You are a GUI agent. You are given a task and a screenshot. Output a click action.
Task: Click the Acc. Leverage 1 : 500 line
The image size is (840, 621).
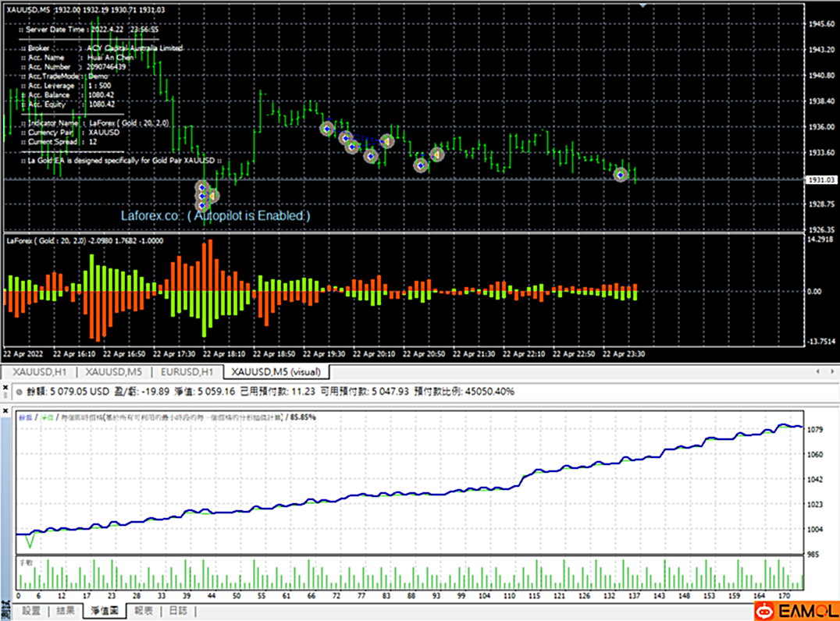[x=66, y=86]
